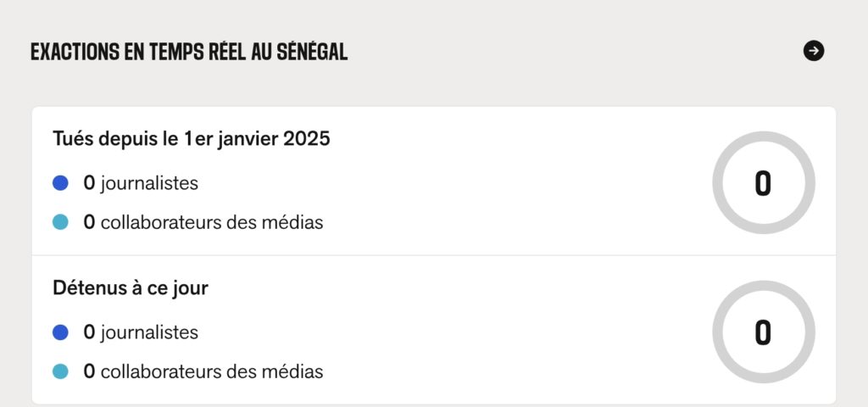868x407 pixels.
Task: Click '0 journalistes' under Tués section
Action: click(141, 183)
